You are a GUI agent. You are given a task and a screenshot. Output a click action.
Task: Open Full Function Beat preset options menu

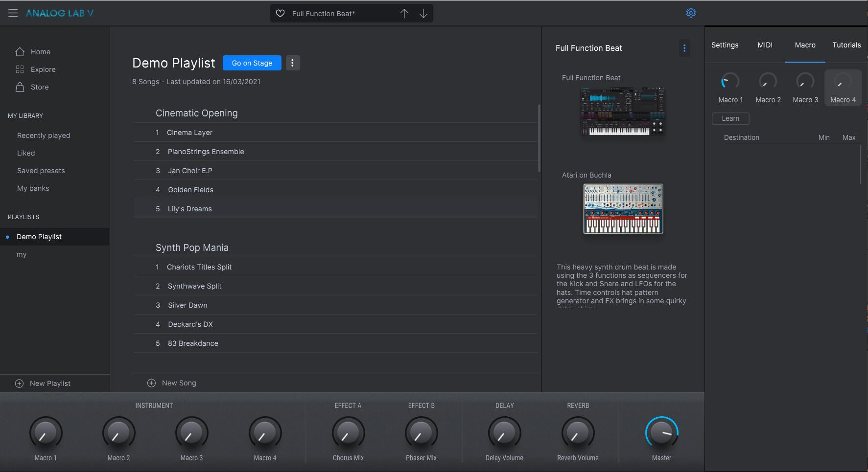click(x=684, y=48)
